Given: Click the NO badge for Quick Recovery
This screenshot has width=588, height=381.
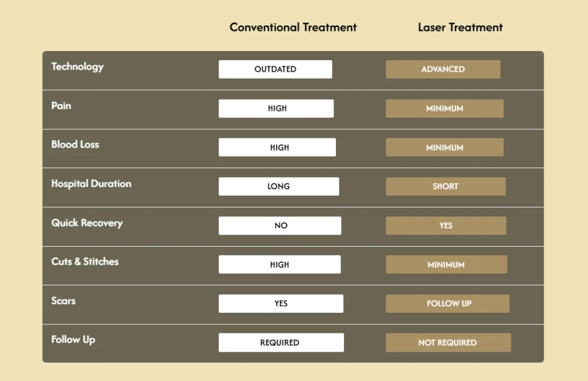Looking at the screenshot, I should point(280,226).
